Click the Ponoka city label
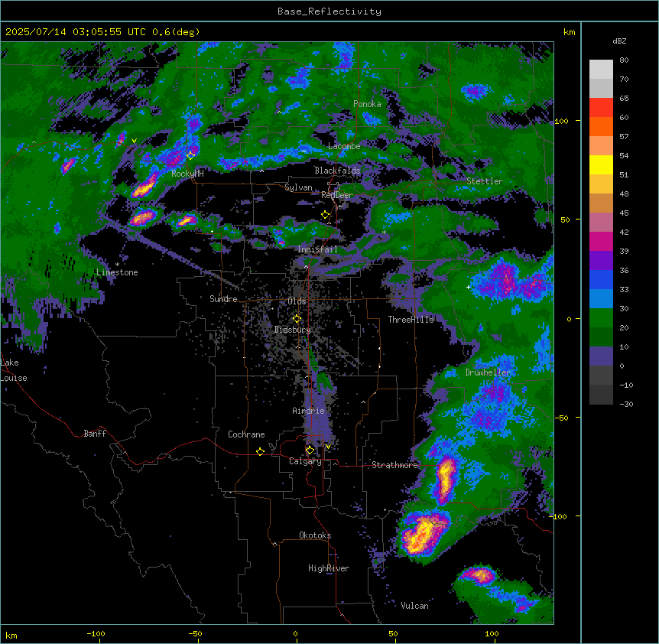This screenshot has width=659, height=644. point(367,104)
